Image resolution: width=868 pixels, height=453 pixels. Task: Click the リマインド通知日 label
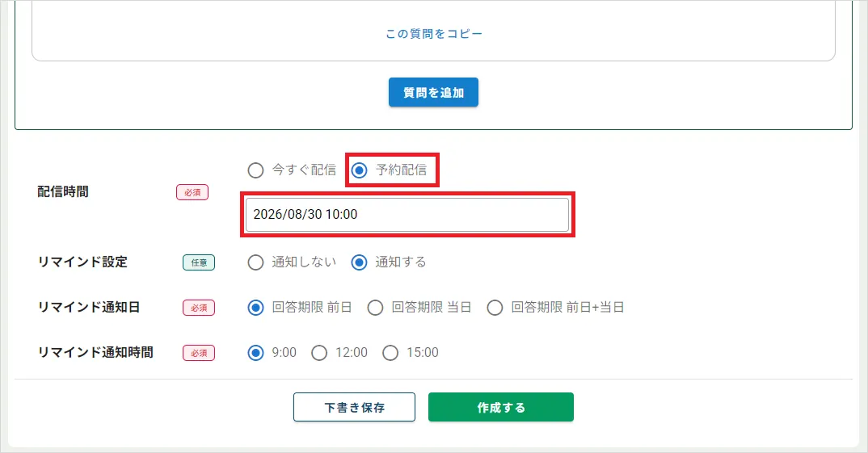click(89, 308)
